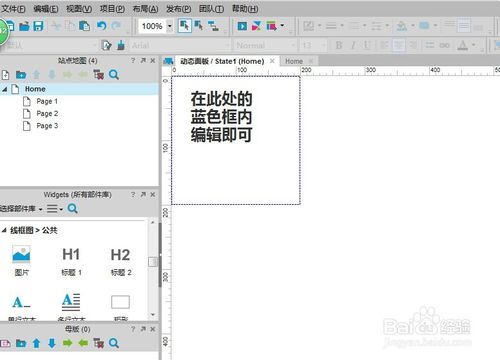Image resolution: width=500 pixels, height=360 pixels.
Task: Open the Arial font dropdown
Action: point(228,45)
